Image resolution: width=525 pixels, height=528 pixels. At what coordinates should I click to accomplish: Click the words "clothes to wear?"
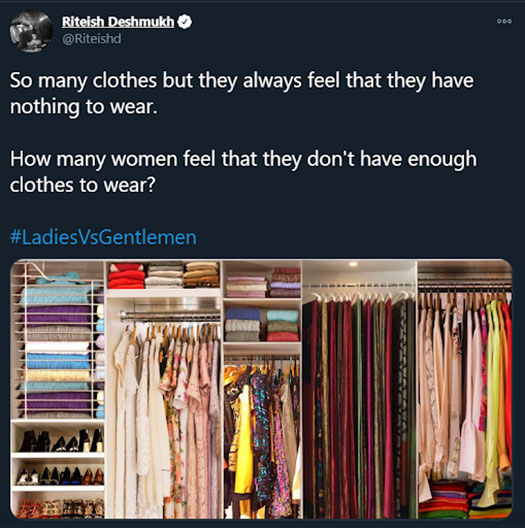83,185
